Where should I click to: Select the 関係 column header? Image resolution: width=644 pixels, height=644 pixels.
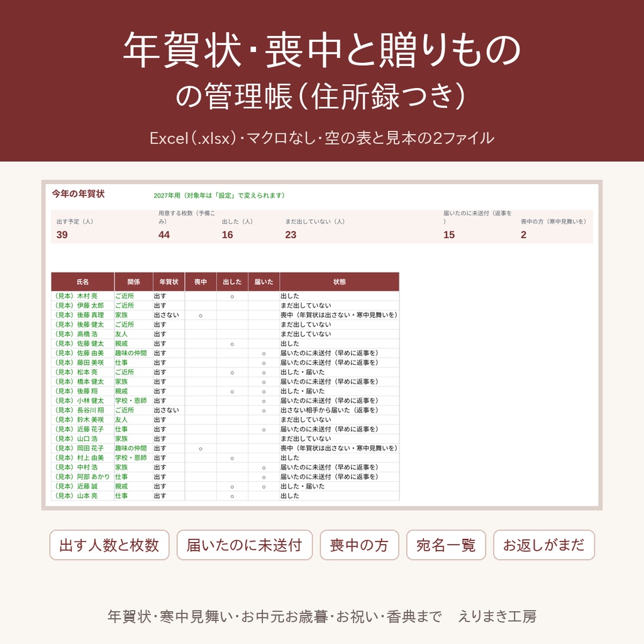tap(133, 282)
